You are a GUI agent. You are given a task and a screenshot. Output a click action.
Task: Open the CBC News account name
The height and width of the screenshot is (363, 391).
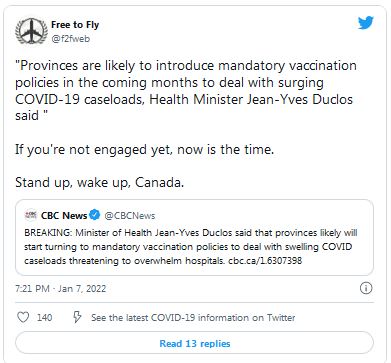coord(64,215)
